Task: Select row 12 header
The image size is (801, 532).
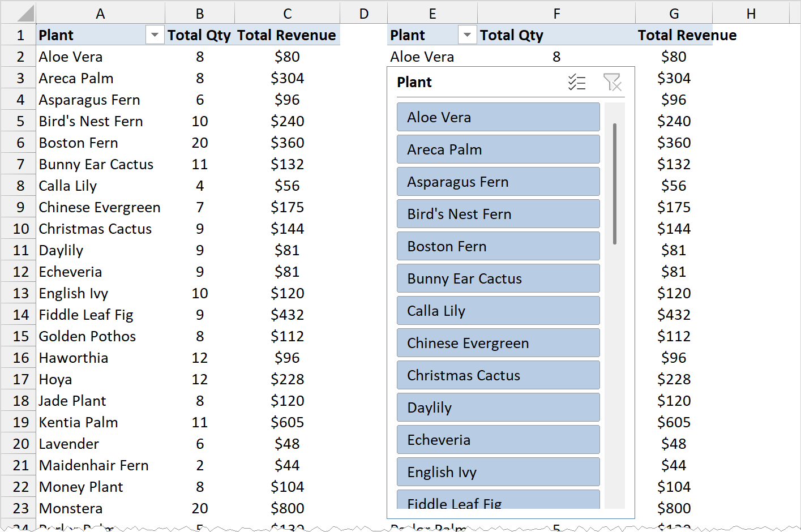Action: pos(19,272)
